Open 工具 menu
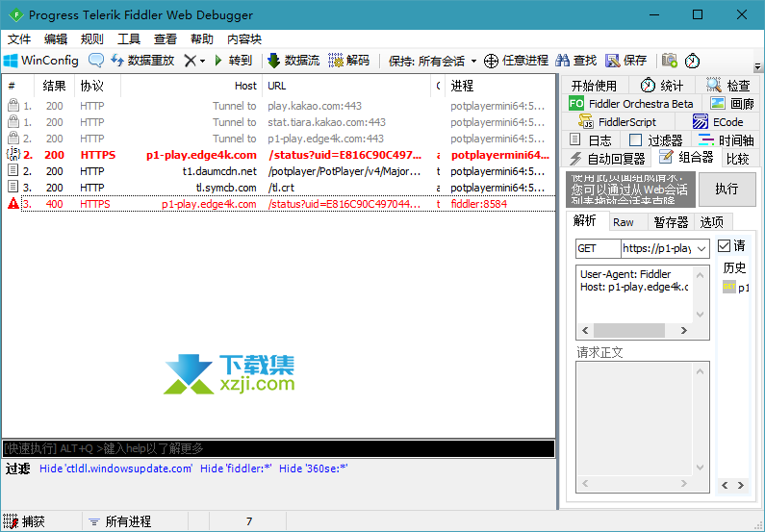 click(129, 39)
